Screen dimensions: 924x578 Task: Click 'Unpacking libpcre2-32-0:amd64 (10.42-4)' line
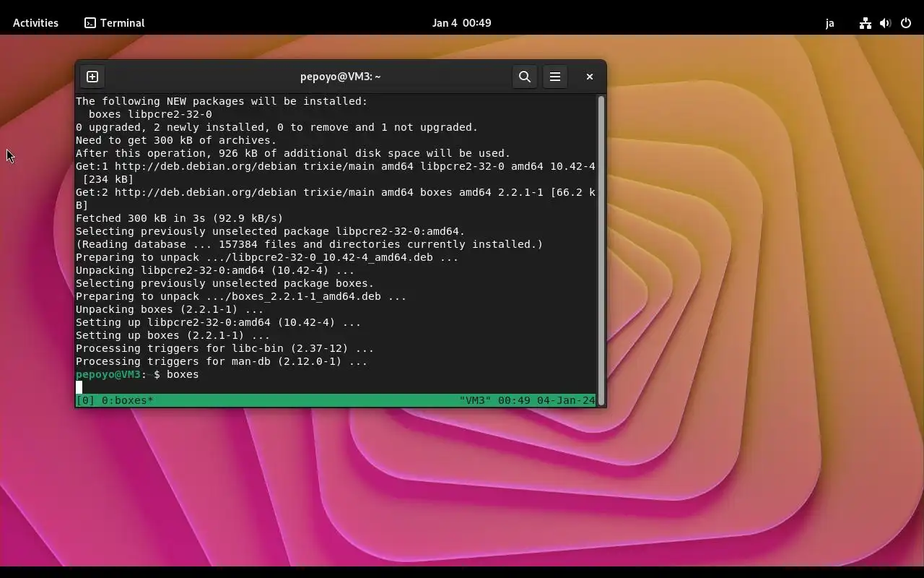click(215, 270)
